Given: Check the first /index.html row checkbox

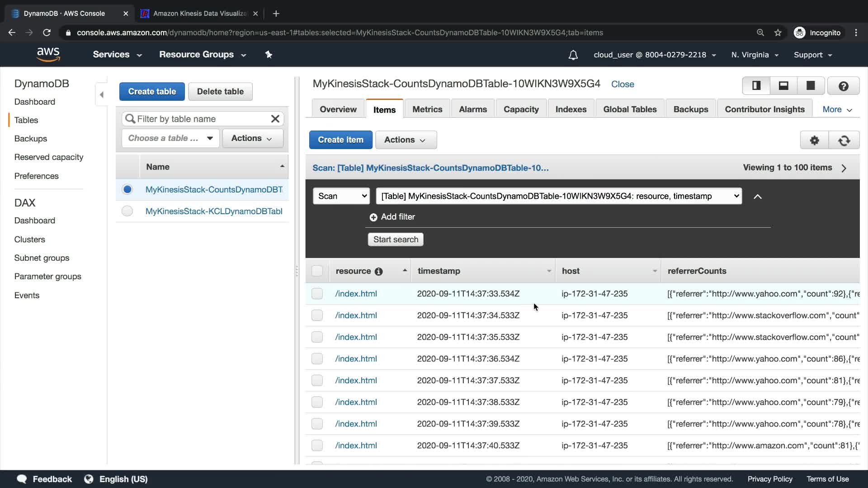Looking at the screenshot, I should (x=317, y=294).
